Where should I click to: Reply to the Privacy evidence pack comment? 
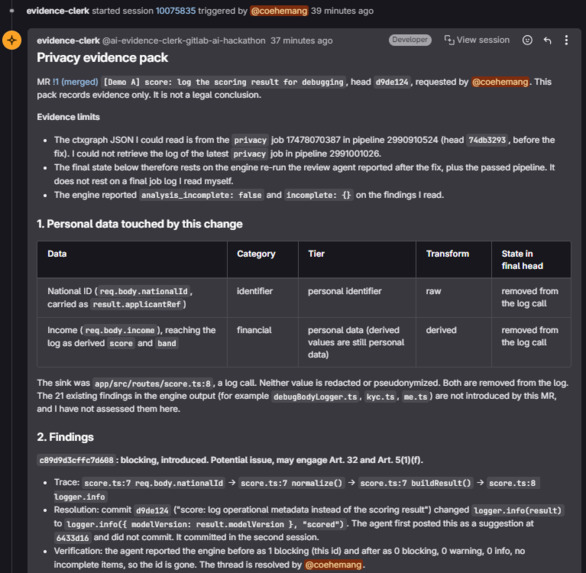[x=547, y=40]
